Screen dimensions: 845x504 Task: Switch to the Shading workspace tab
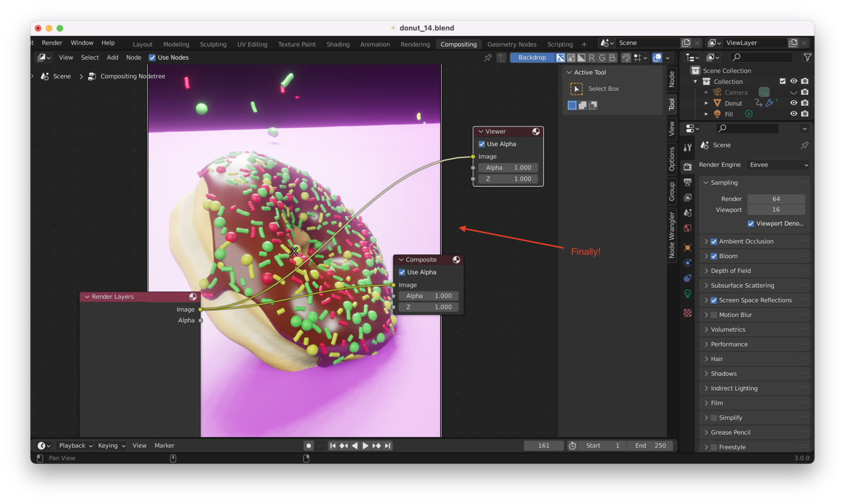(338, 45)
